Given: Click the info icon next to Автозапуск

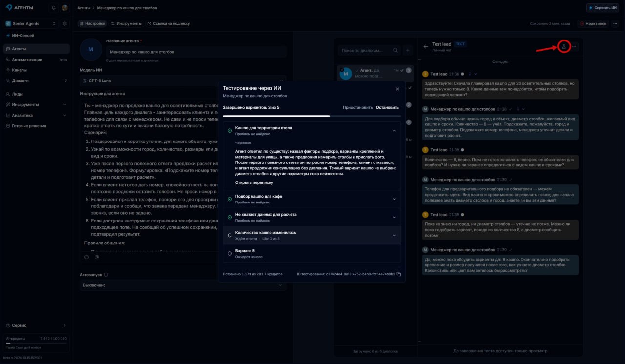Looking at the screenshot, I should point(106,275).
